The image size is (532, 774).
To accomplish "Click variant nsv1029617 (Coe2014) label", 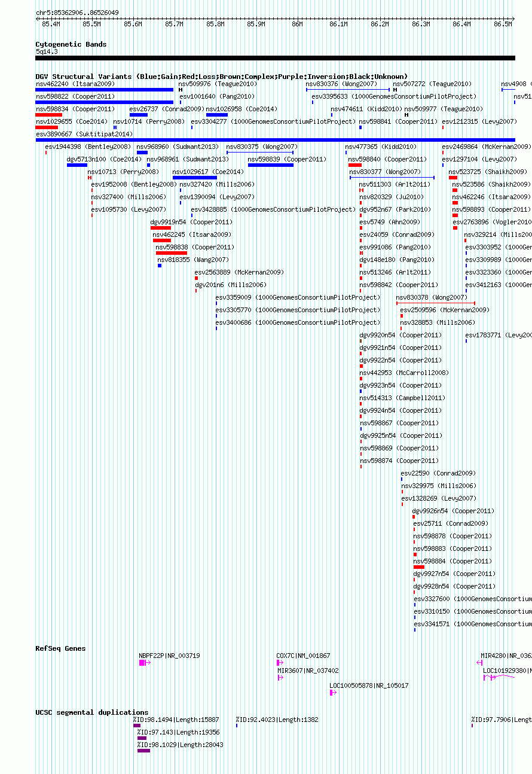I will tap(208, 172).
